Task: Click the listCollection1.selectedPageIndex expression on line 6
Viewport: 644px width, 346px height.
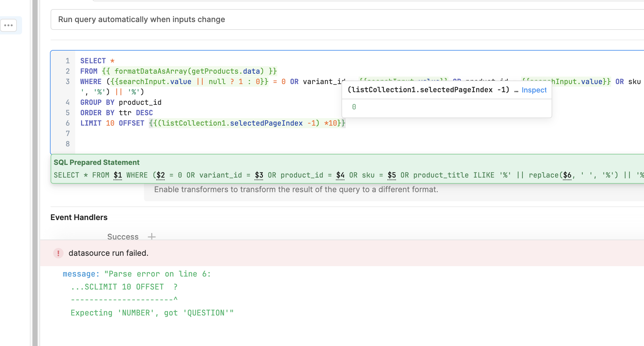Action: (232, 123)
